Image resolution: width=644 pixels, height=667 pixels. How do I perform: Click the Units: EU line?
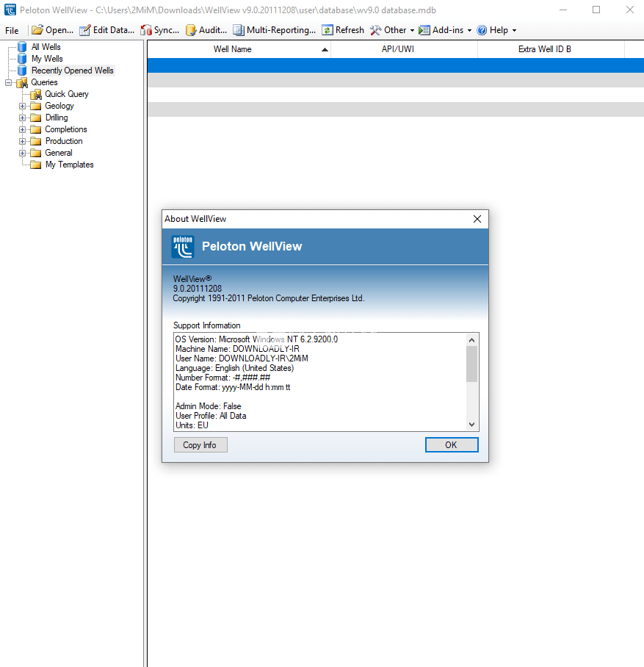pyautogui.click(x=192, y=425)
